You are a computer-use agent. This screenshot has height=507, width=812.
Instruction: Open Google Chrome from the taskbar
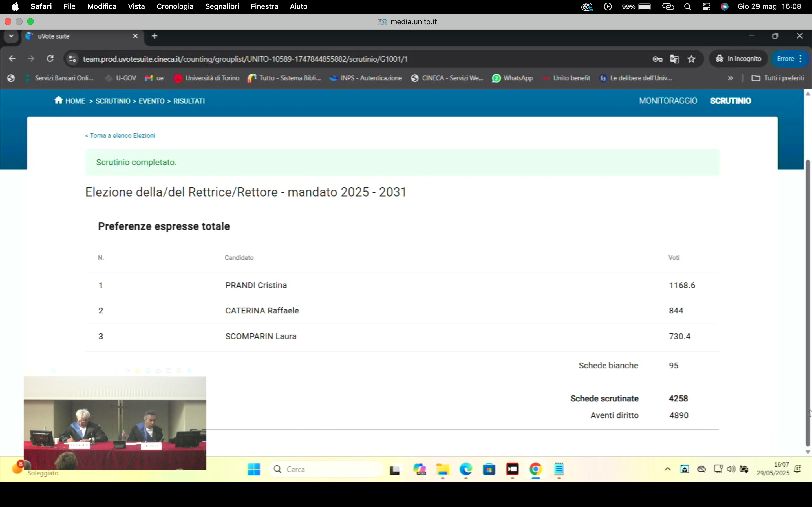tap(535, 469)
